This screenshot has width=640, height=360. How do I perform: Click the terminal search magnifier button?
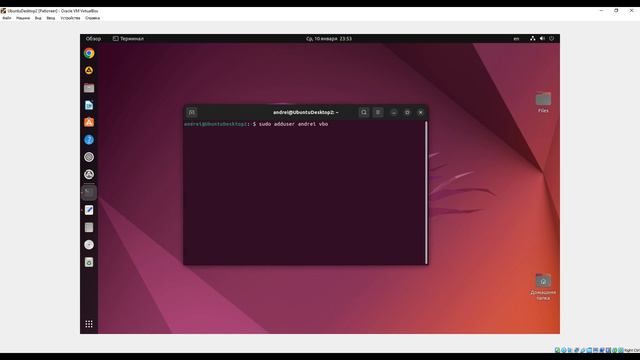coord(364,112)
